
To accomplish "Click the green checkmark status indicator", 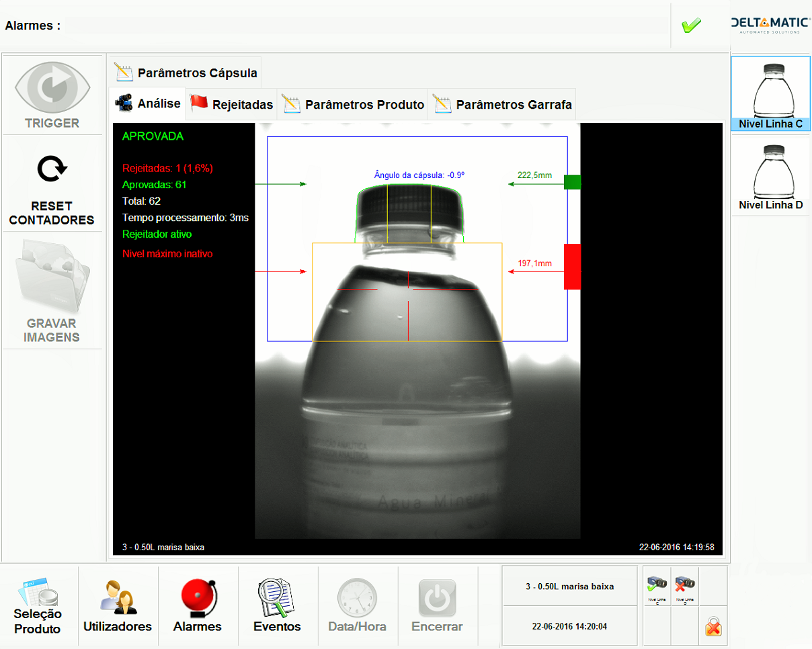I will click(x=691, y=26).
